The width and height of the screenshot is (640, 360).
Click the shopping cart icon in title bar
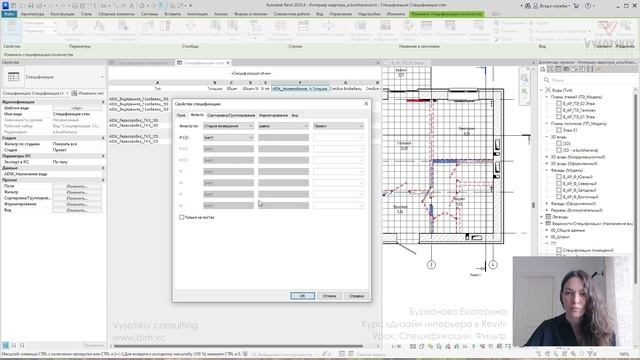[x=576, y=6]
